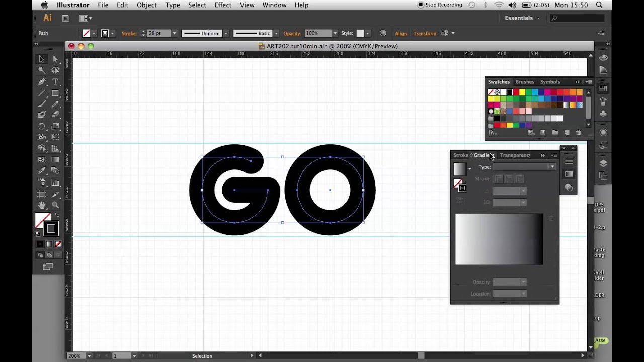Click the Recolor Artwork icon in the control bar
Viewport: 644px width, 362px height.
coord(383,33)
